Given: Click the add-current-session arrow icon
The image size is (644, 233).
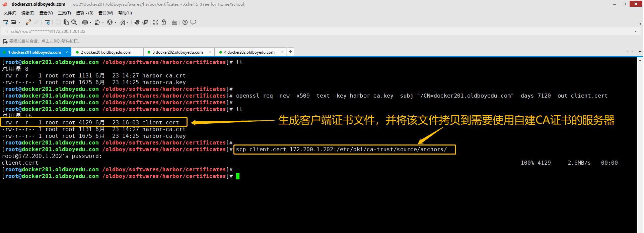Looking at the screenshot, I should [5, 41].
